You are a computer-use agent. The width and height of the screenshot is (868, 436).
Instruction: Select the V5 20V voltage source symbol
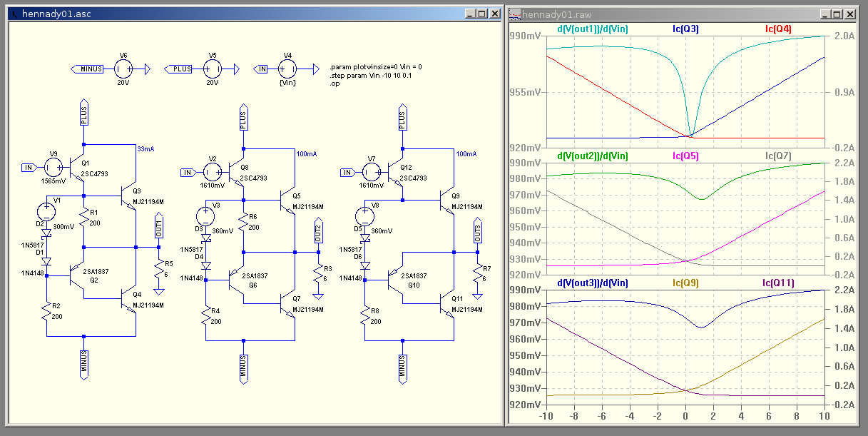point(212,69)
